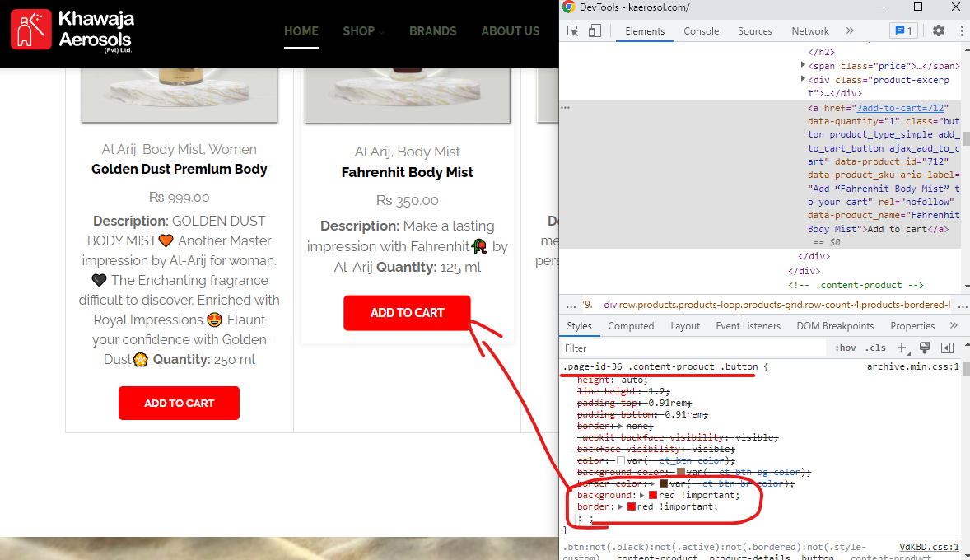Click the right breadcrumb overflow ellipsis
The image size is (970, 560).
click(x=963, y=305)
